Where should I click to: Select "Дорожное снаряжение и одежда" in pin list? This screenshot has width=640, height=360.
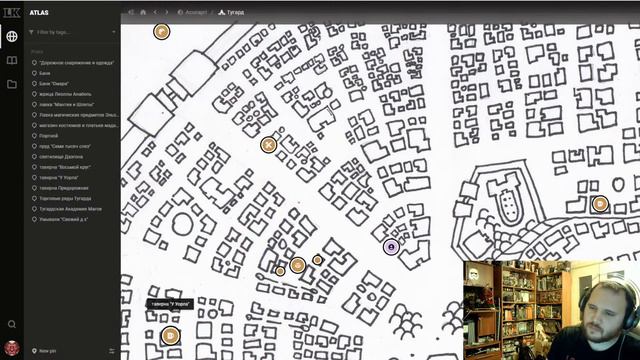coord(73,63)
